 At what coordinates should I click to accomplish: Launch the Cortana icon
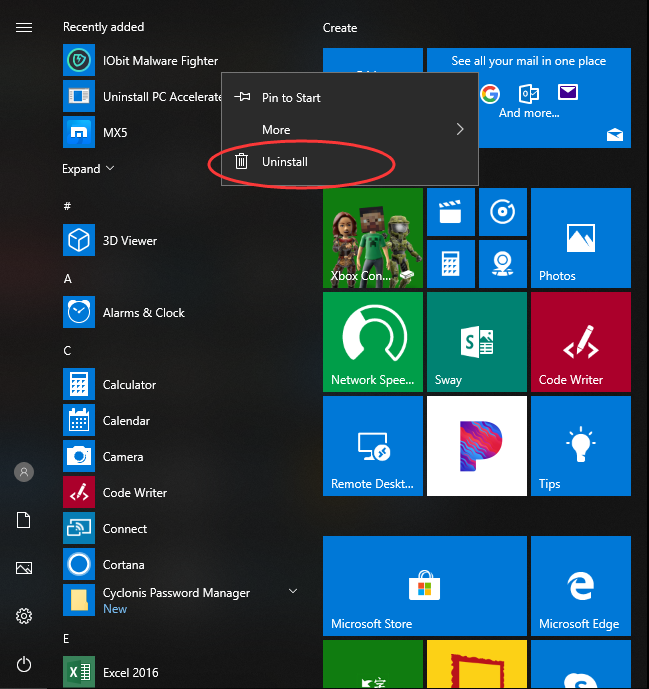pyautogui.click(x=79, y=564)
